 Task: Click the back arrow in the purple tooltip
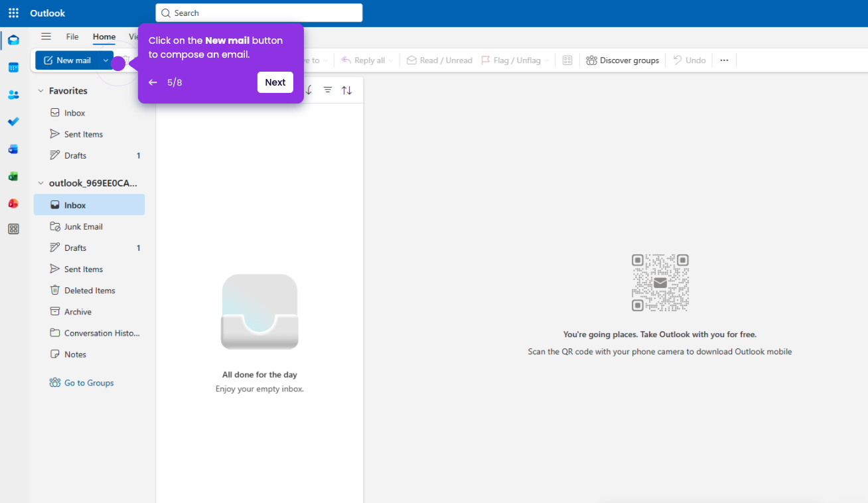tap(153, 82)
